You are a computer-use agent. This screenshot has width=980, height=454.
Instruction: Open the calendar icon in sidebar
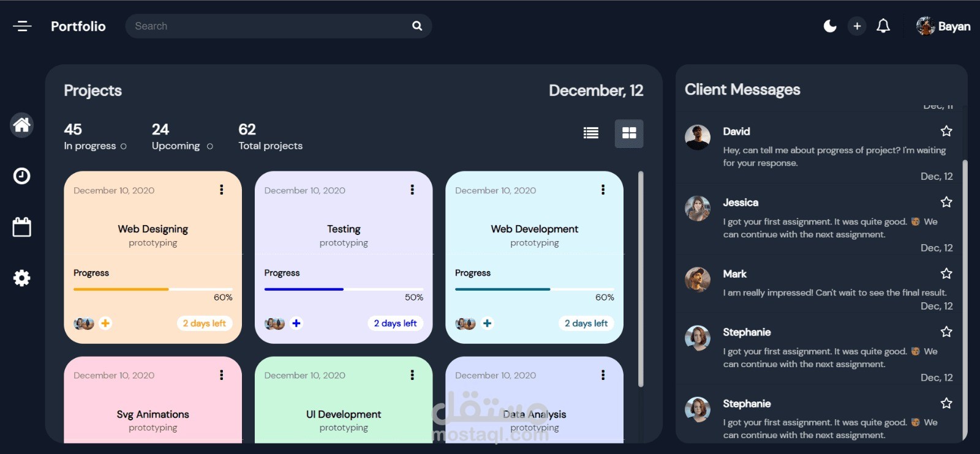click(x=21, y=226)
